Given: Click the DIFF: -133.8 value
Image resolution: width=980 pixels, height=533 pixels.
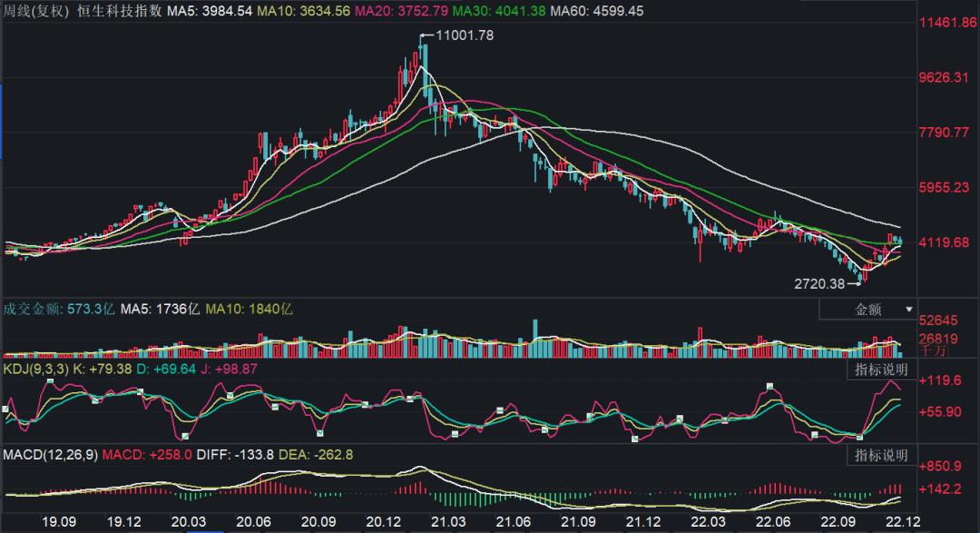Looking at the screenshot, I should coord(235,455).
